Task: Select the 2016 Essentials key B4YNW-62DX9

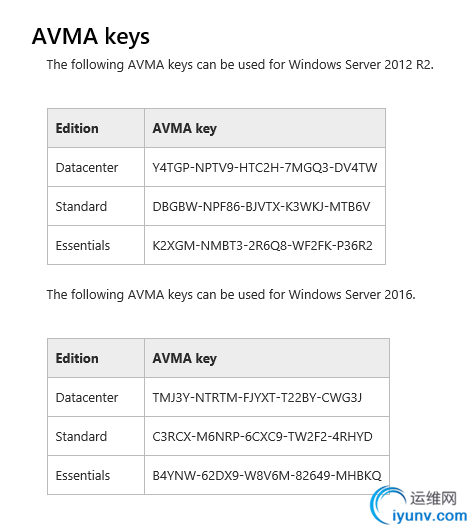Action: pyautogui.click(x=267, y=475)
